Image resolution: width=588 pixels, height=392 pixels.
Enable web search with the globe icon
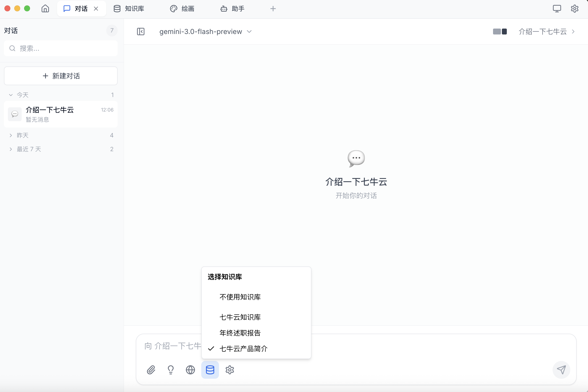tap(190, 370)
